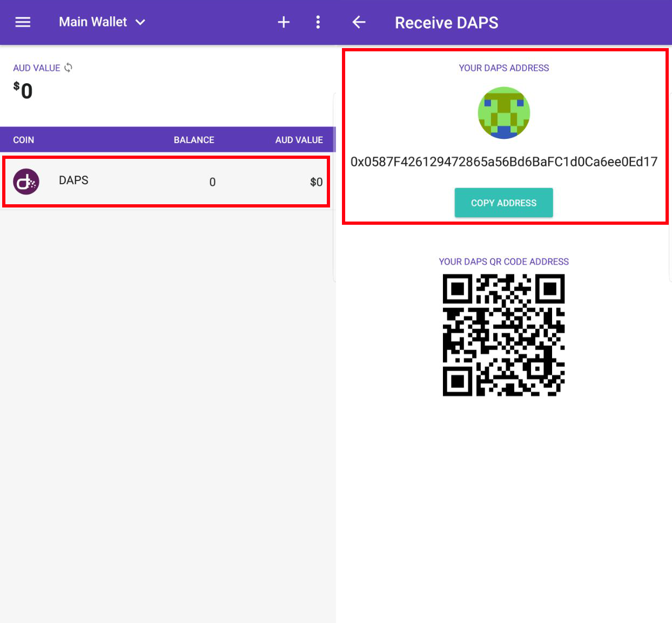Viewport: 672px width, 623px height.
Task: Open the DAPS coin row name
Action: tap(73, 180)
